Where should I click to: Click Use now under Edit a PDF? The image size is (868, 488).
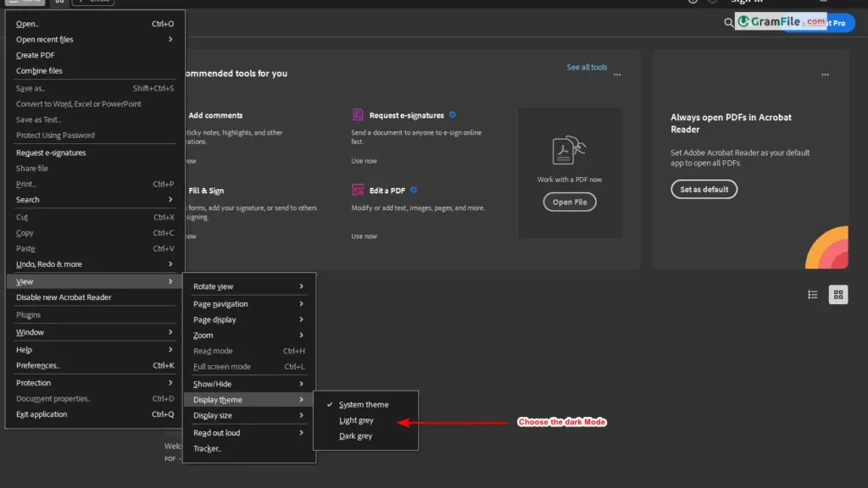click(364, 236)
